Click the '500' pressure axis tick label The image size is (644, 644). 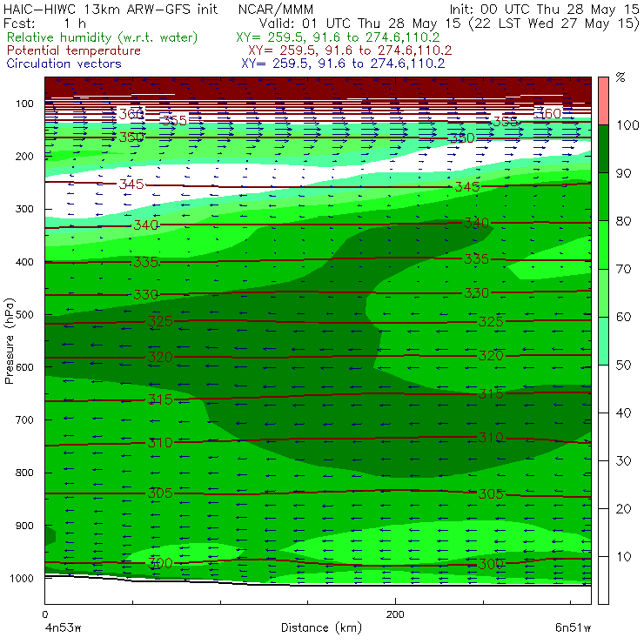(x=24, y=314)
